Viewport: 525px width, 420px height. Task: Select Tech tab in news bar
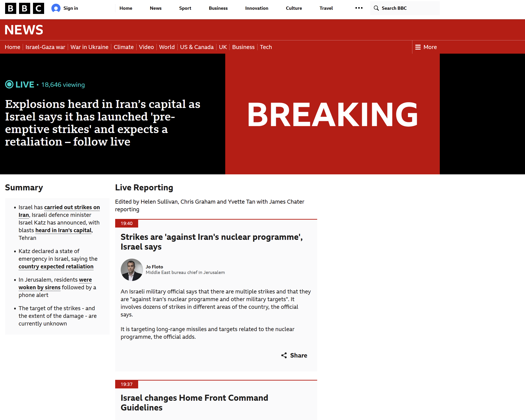pyautogui.click(x=266, y=47)
